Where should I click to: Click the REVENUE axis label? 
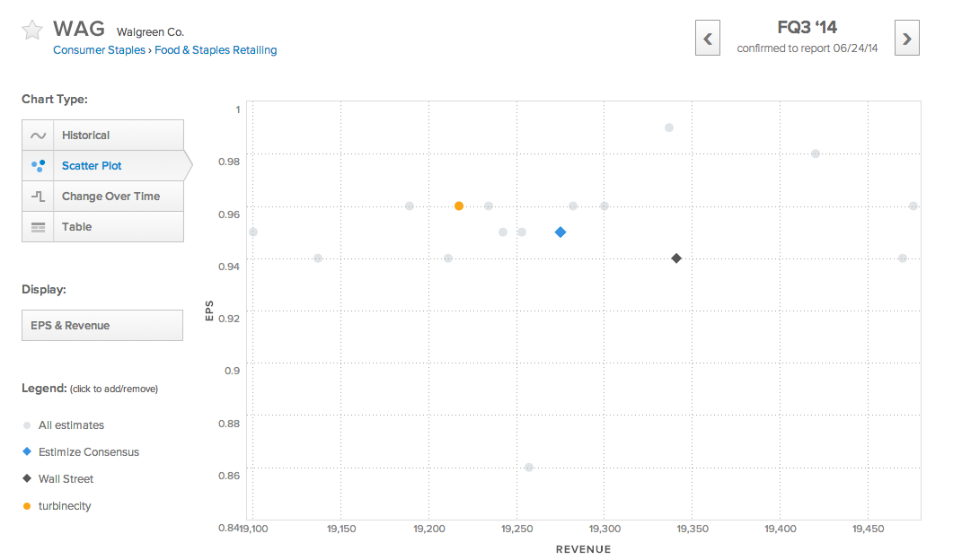point(584,549)
